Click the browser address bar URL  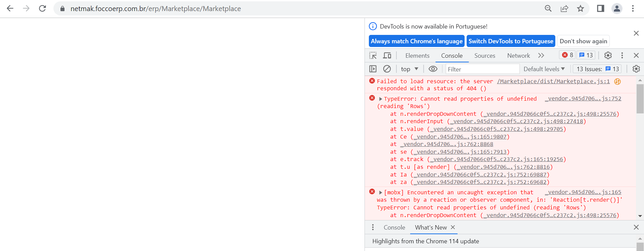[x=156, y=9]
